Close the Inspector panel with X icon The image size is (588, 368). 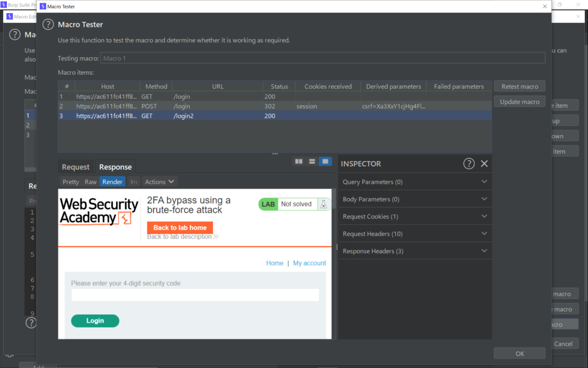(x=484, y=163)
